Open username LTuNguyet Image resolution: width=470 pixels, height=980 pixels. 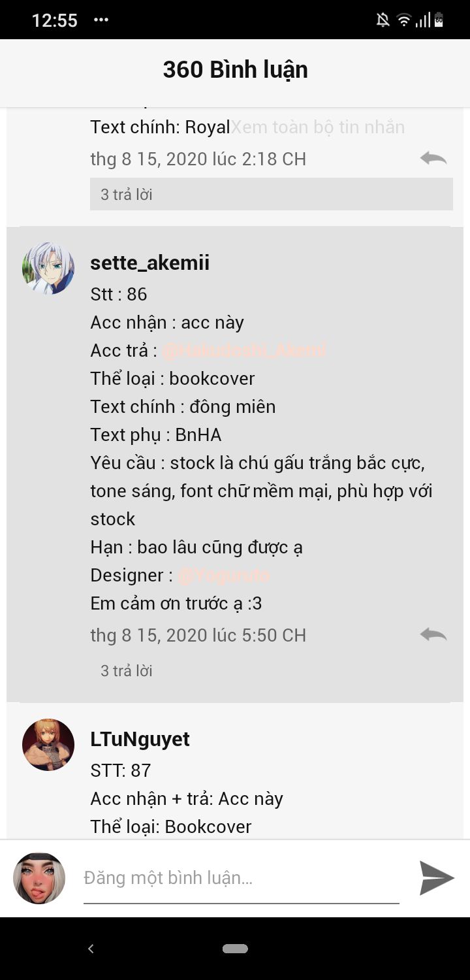(x=140, y=739)
